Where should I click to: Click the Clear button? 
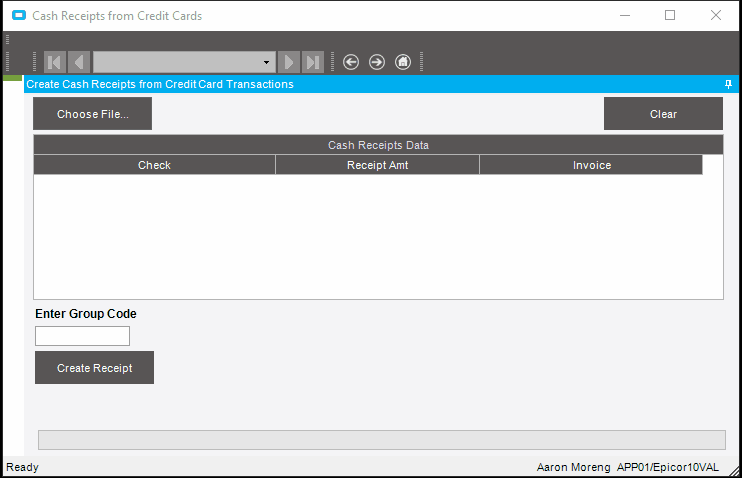point(663,114)
